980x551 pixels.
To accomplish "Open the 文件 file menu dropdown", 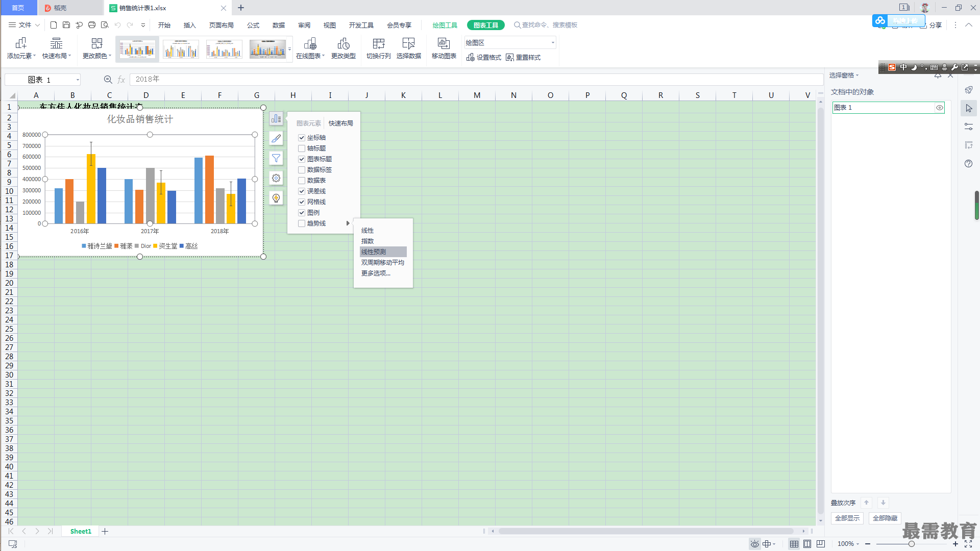I will [24, 25].
